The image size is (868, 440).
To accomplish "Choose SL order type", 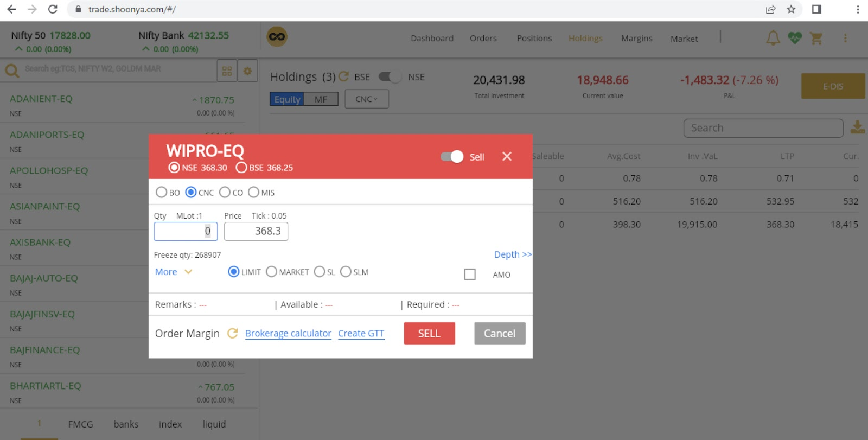I will (x=320, y=272).
